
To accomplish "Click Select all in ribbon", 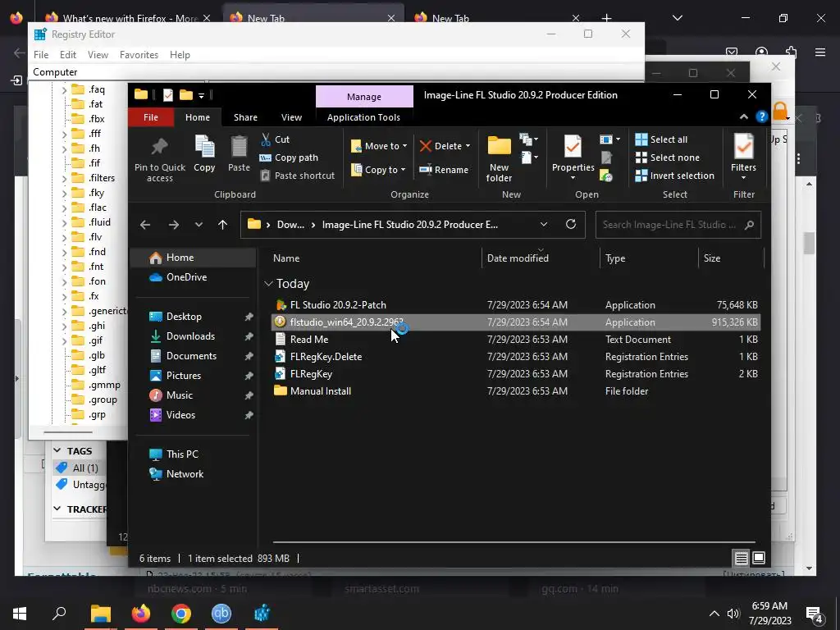I will [x=661, y=139].
